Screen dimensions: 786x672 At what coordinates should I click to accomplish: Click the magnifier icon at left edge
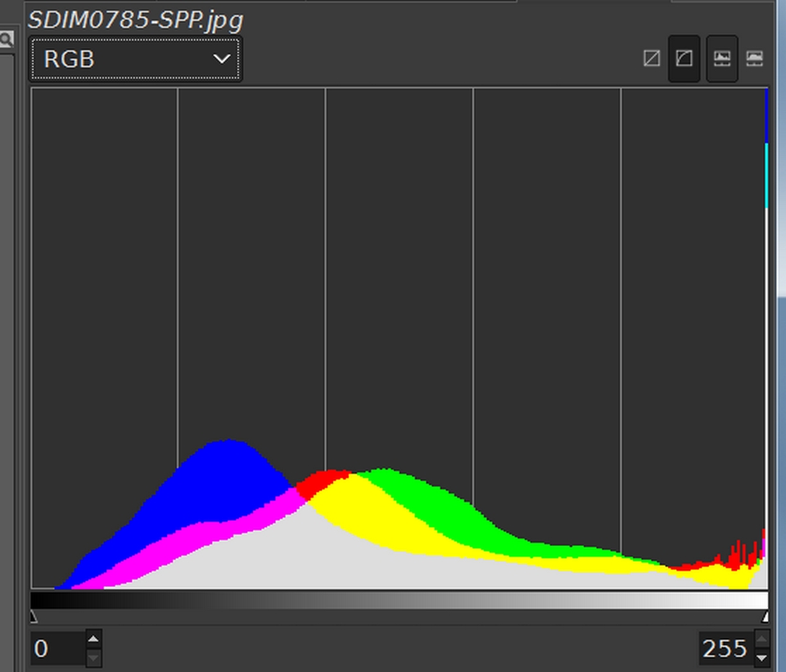6,38
